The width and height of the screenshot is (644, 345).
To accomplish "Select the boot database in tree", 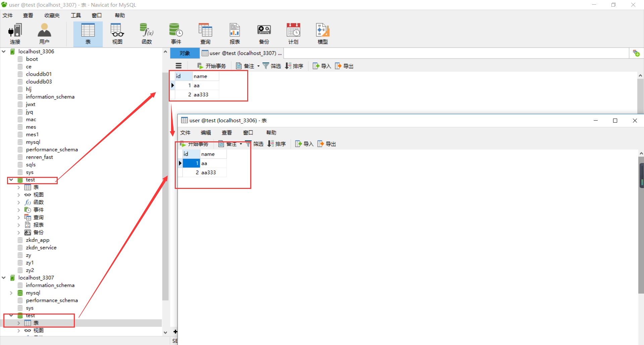I will [x=32, y=59].
